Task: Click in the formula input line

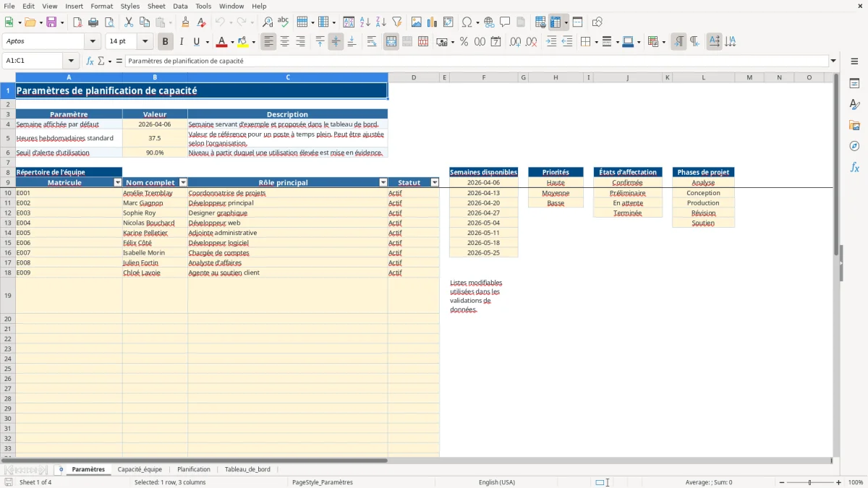Action: pyautogui.click(x=476, y=61)
